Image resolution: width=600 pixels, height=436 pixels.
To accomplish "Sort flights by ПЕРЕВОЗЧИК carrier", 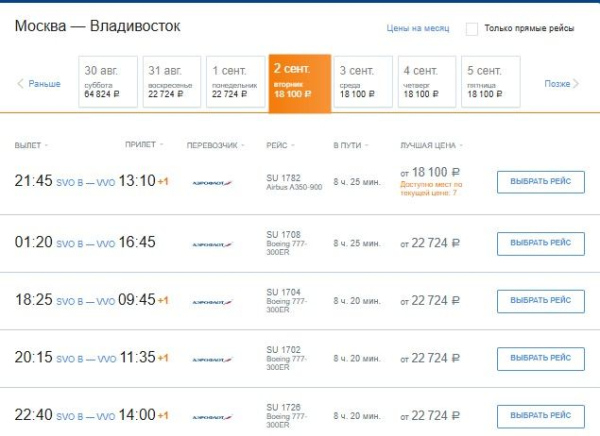I will click(x=215, y=146).
